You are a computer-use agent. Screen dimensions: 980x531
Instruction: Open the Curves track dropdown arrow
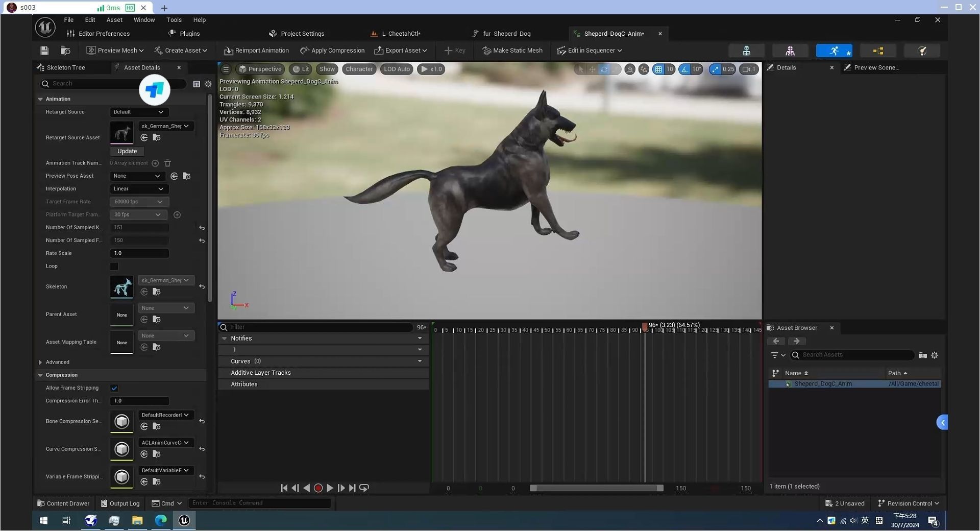click(420, 361)
